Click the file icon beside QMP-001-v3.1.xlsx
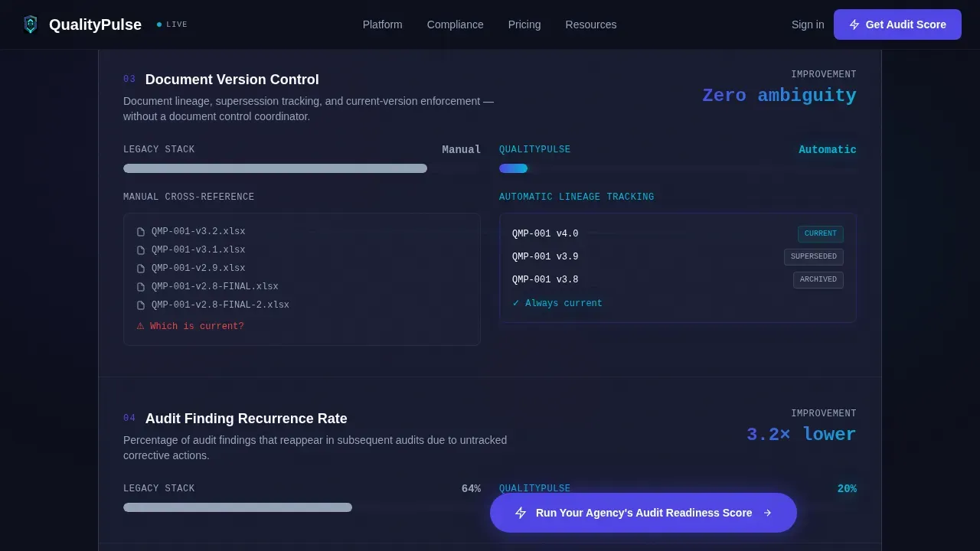980x551 pixels. pyautogui.click(x=141, y=250)
